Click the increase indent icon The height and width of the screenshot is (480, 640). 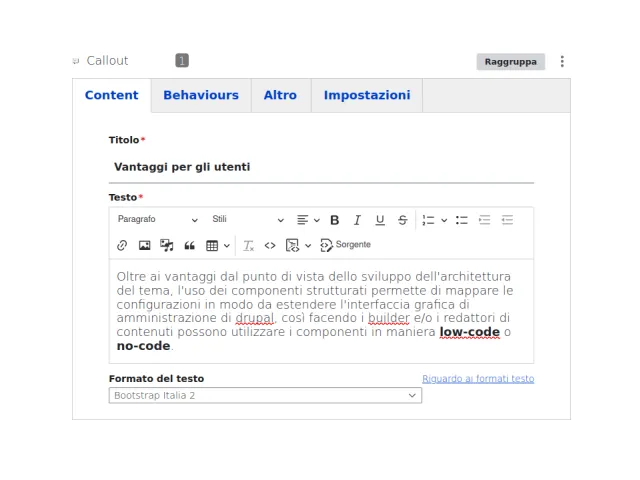(x=484, y=220)
